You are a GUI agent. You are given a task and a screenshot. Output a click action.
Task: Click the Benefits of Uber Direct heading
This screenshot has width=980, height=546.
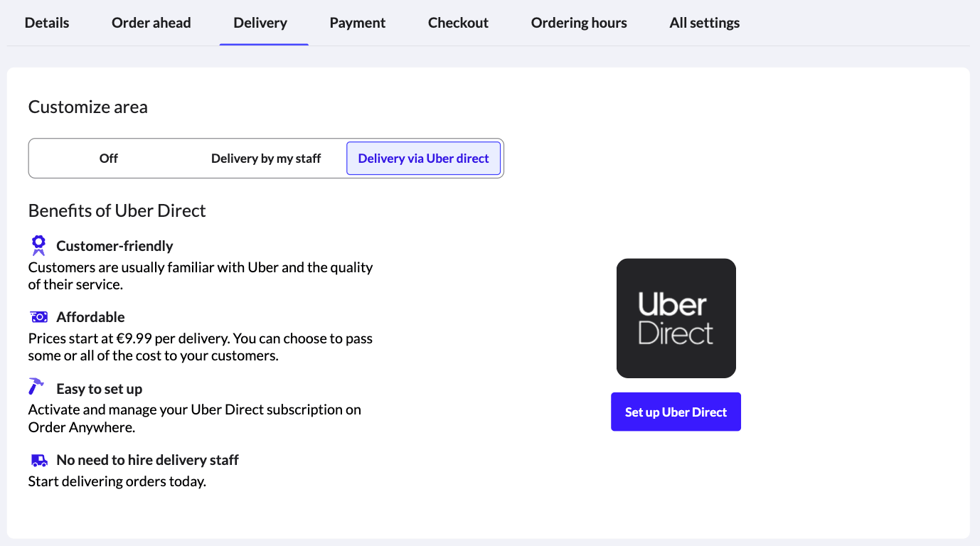click(117, 210)
